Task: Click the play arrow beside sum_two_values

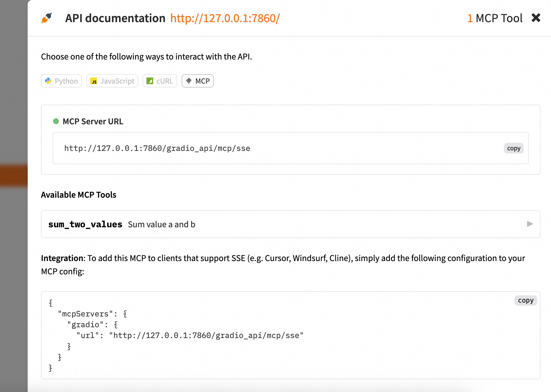Action: coord(530,224)
